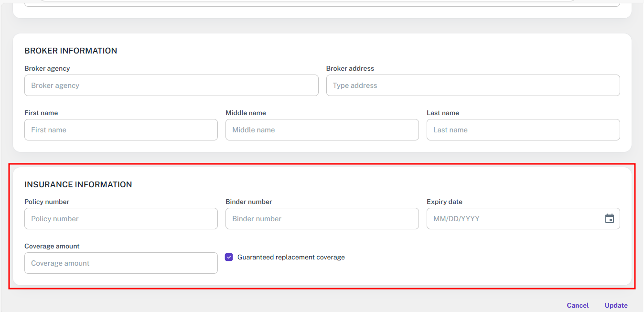Open the Expiry date calendar picker icon
The height and width of the screenshot is (312, 644).
609,219
